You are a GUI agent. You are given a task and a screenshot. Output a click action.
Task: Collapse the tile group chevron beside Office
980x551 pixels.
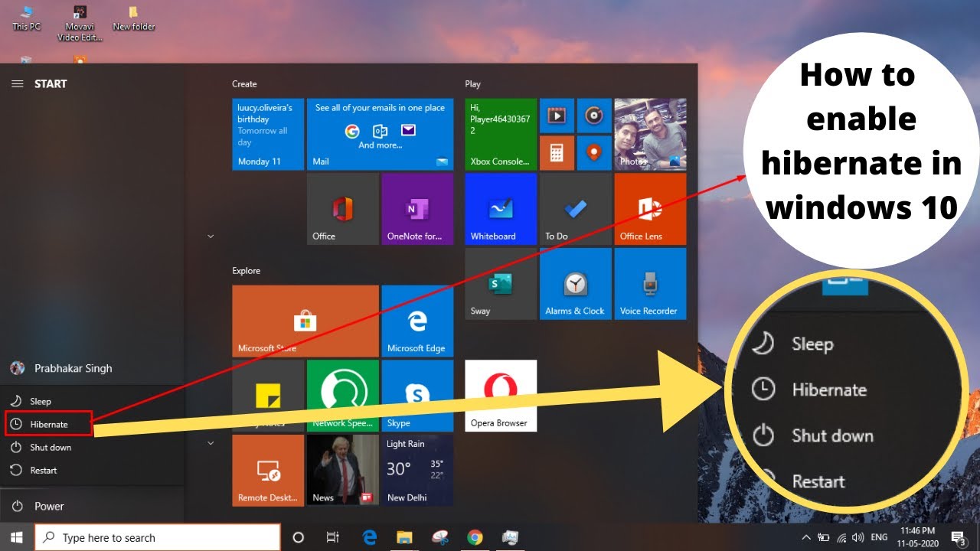(211, 236)
